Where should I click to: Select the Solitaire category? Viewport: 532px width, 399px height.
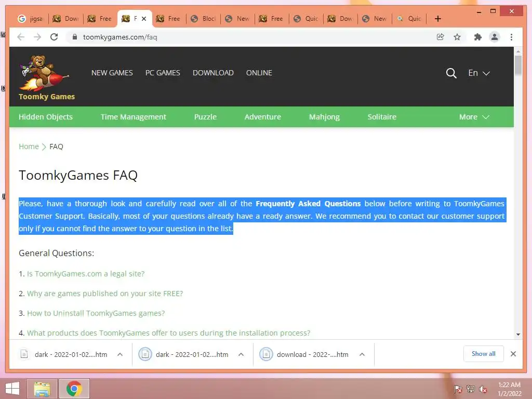[x=382, y=117]
